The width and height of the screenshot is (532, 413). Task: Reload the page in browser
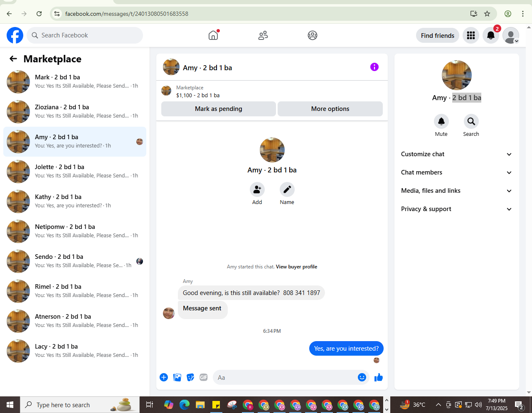(x=39, y=14)
